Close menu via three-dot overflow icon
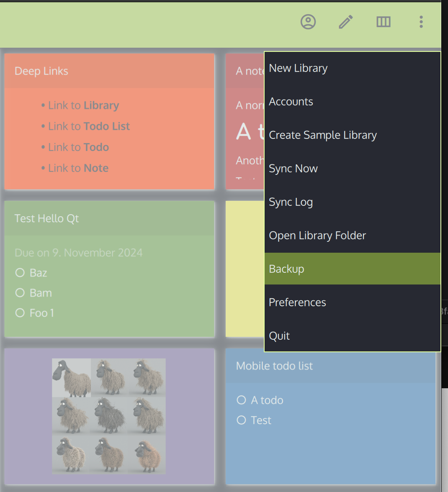Screen dimensions: 448x492 [421, 22]
